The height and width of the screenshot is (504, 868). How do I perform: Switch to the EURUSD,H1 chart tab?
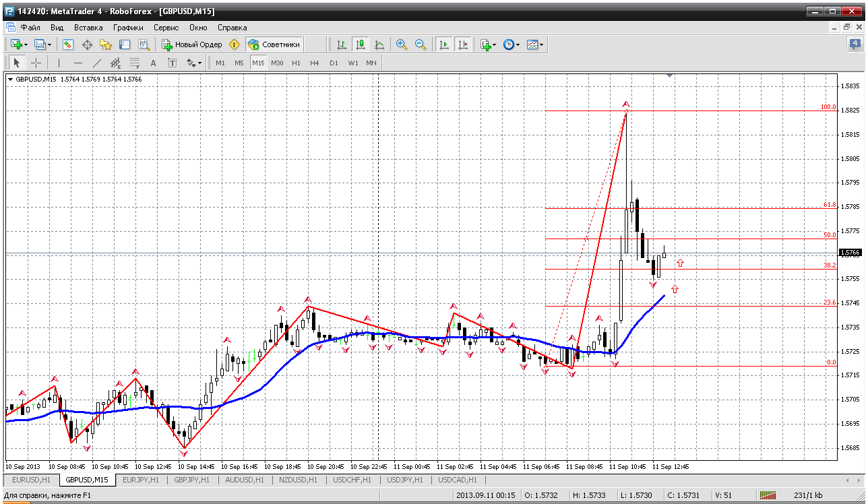coord(32,480)
